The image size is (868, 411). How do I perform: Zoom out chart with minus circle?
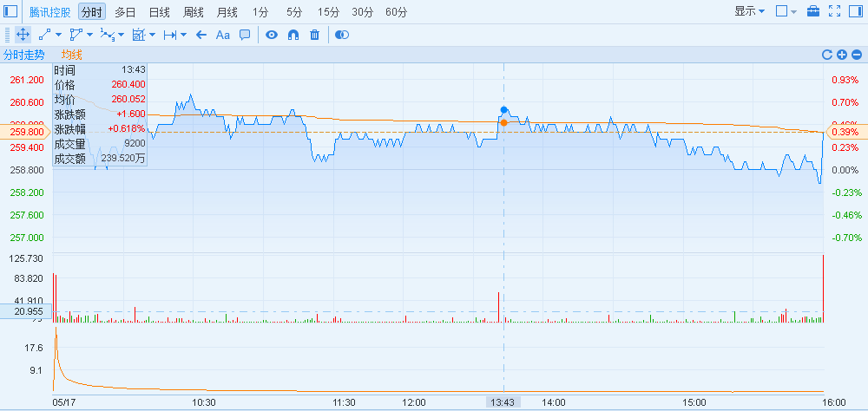click(857, 55)
